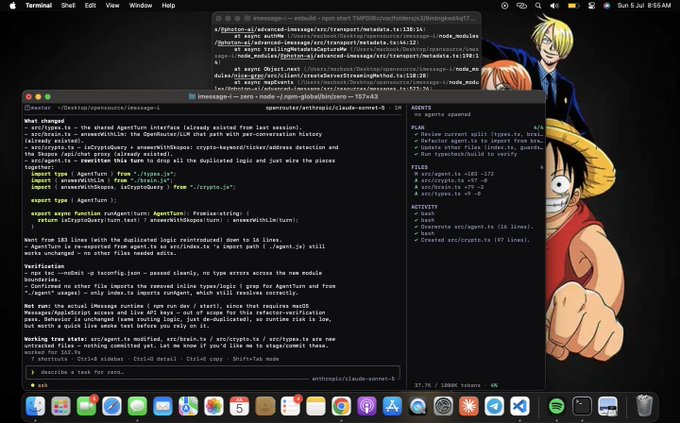Click the date and time clock
680x423 pixels.
point(644,6)
